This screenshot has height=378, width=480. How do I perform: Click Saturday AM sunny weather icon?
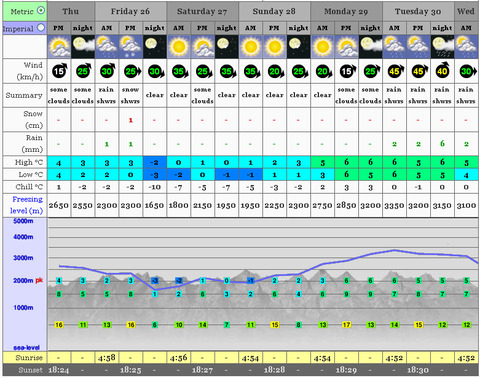click(x=179, y=47)
